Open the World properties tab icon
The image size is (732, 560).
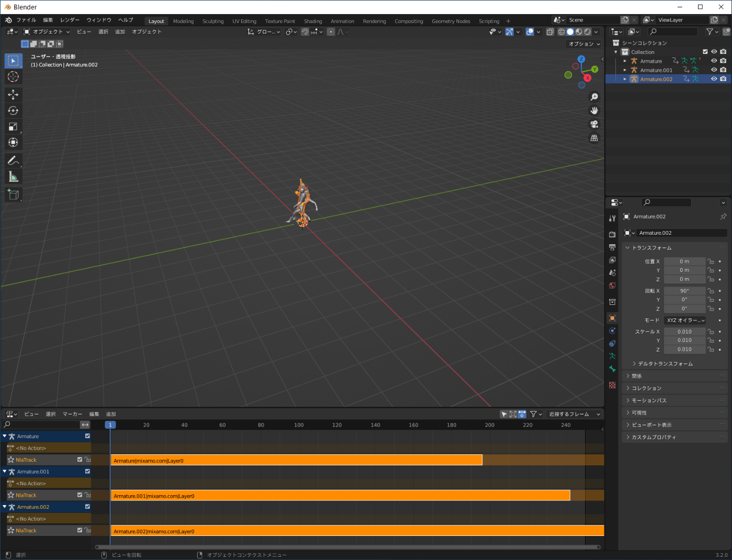(x=612, y=285)
